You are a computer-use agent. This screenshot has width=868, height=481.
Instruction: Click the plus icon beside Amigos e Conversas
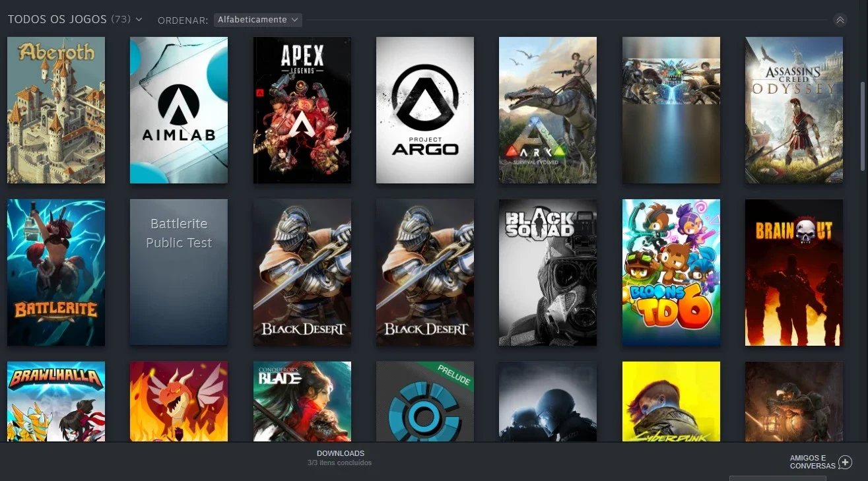pos(845,463)
